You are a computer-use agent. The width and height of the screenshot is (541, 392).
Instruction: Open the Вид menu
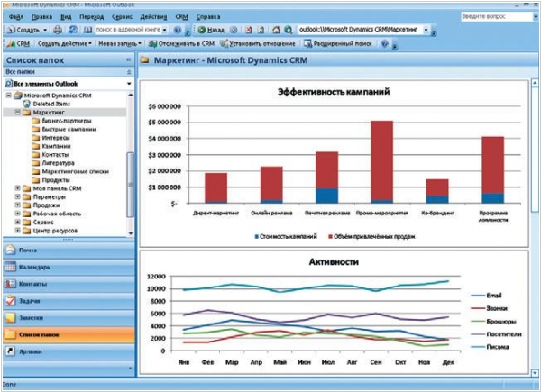click(66, 17)
